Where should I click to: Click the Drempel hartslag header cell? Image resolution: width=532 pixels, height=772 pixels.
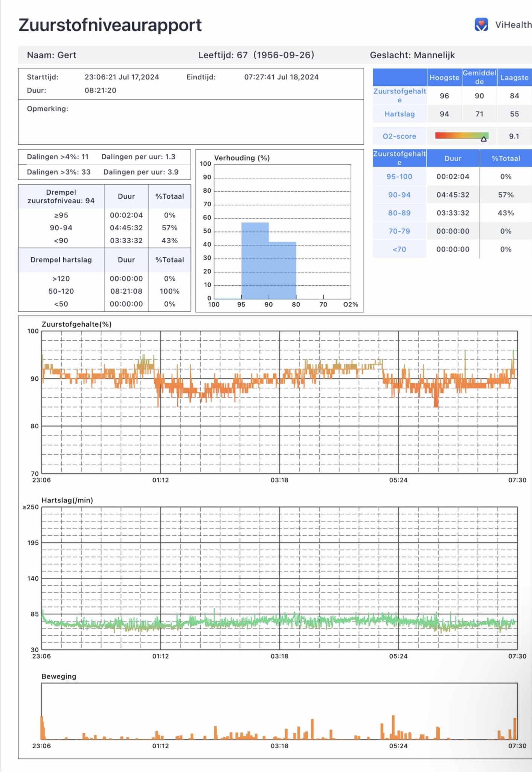coord(61,260)
